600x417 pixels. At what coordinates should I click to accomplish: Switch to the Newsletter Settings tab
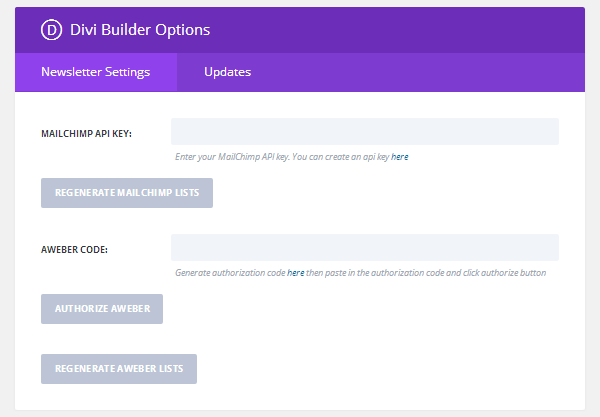pyautogui.click(x=96, y=72)
